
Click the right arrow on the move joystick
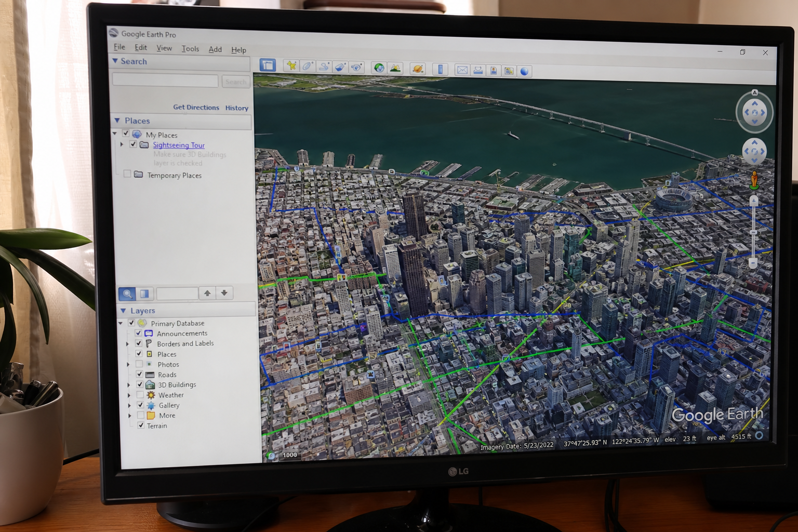click(x=763, y=152)
